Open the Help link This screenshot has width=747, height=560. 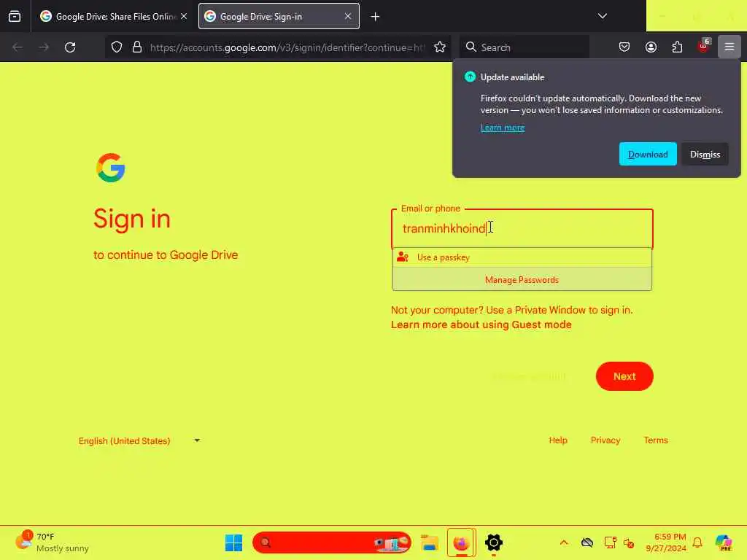(558, 440)
